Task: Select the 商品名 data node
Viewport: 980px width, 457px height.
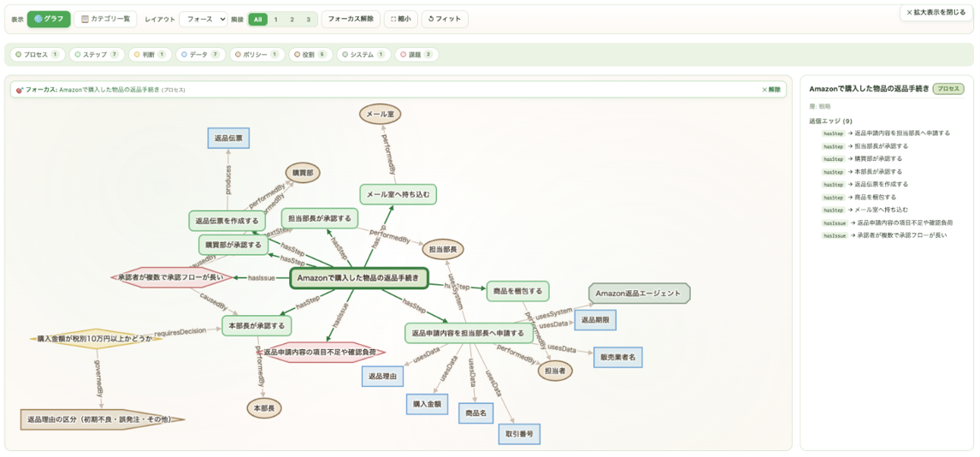Action: [x=476, y=413]
